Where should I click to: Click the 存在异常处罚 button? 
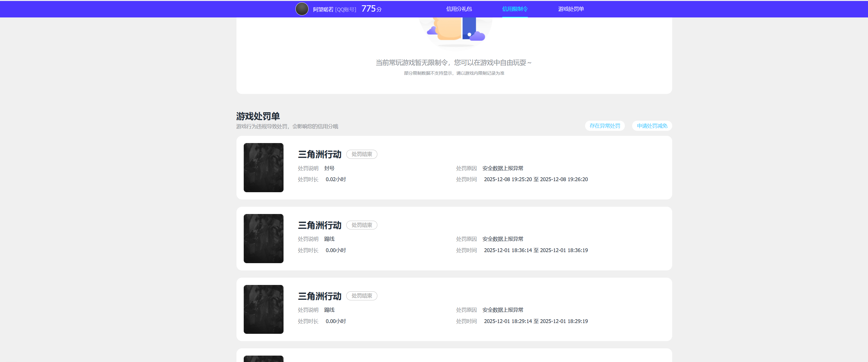click(605, 126)
